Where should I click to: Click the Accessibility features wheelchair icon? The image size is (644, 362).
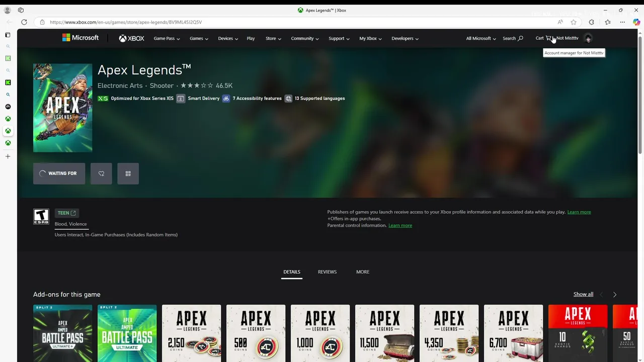(226, 99)
